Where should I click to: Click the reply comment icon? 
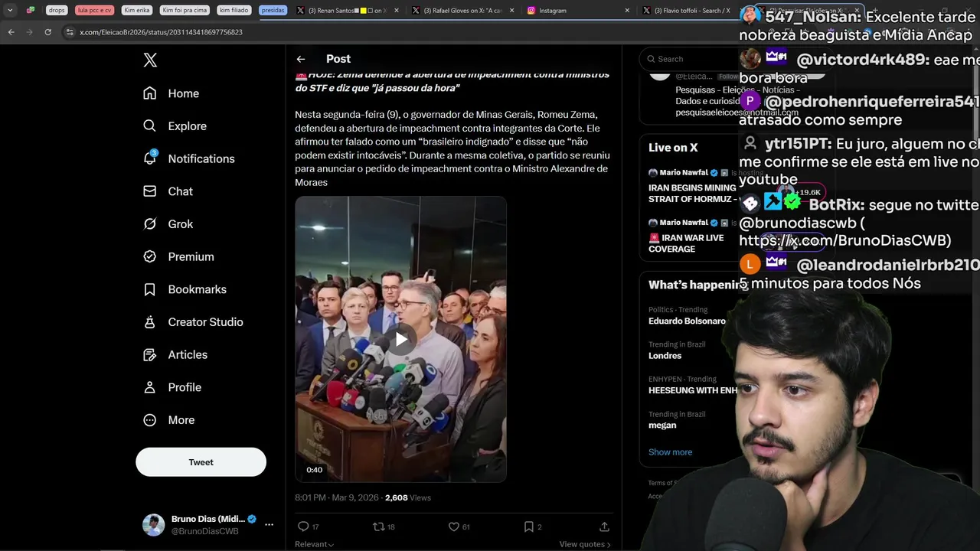pos(303,527)
